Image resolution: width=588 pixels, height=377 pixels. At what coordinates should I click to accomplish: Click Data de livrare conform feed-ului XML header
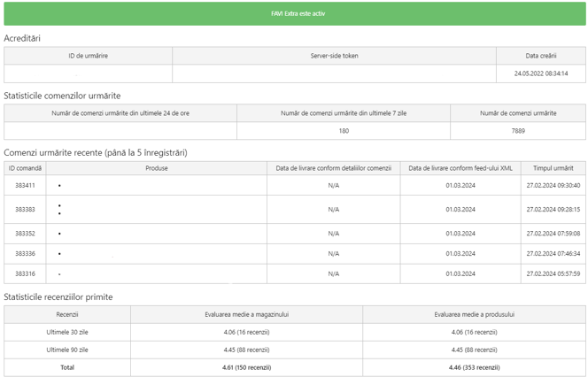pos(460,168)
